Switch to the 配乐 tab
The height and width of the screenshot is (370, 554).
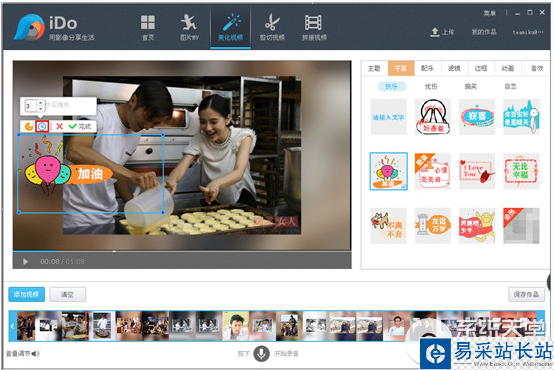(428, 68)
